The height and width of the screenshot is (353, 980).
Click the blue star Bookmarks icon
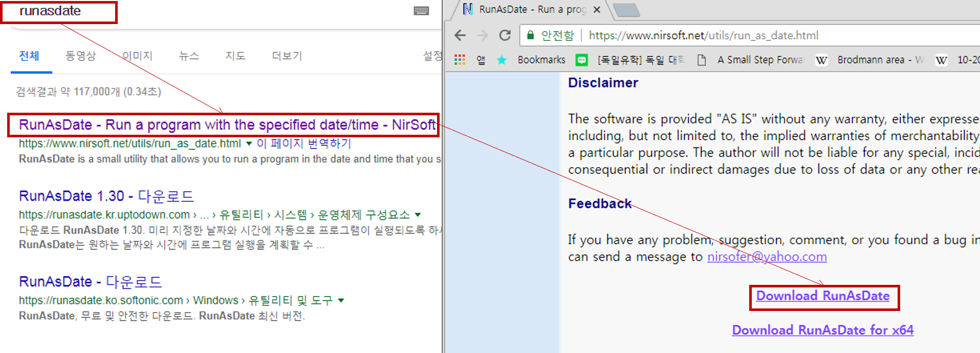click(502, 60)
